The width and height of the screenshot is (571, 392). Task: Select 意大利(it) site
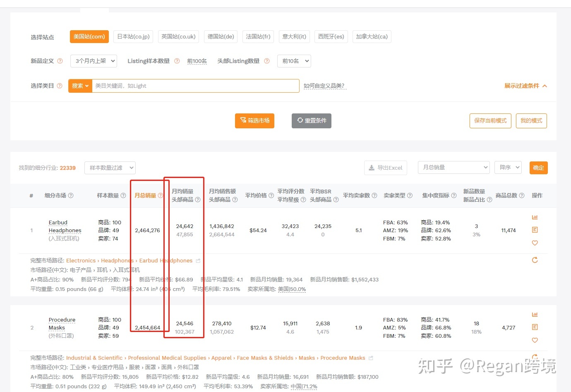pyautogui.click(x=294, y=36)
